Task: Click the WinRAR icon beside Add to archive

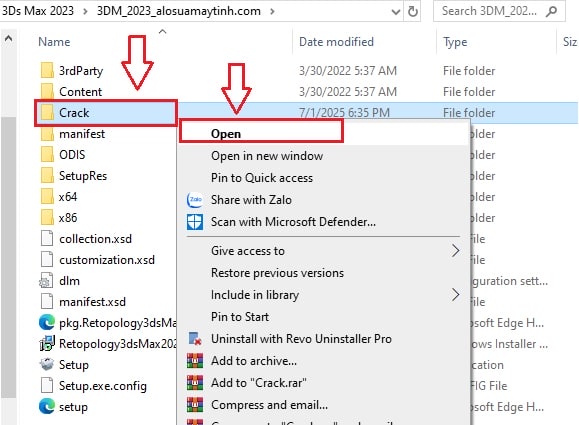Action: point(195,361)
